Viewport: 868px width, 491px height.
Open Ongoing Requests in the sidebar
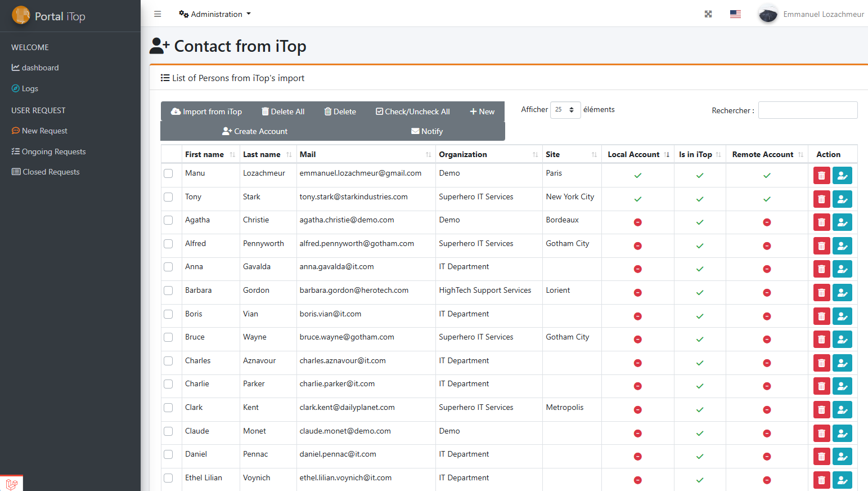[x=53, y=151]
